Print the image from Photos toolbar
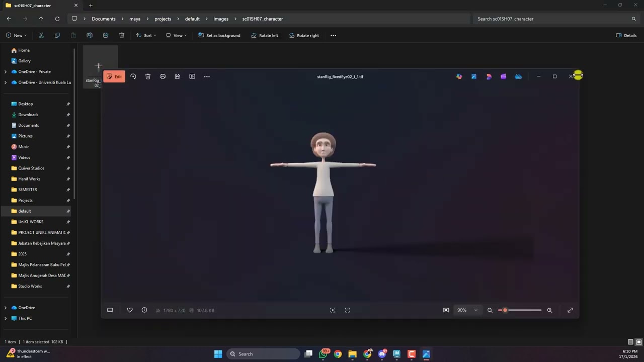 (x=163, y=76)
